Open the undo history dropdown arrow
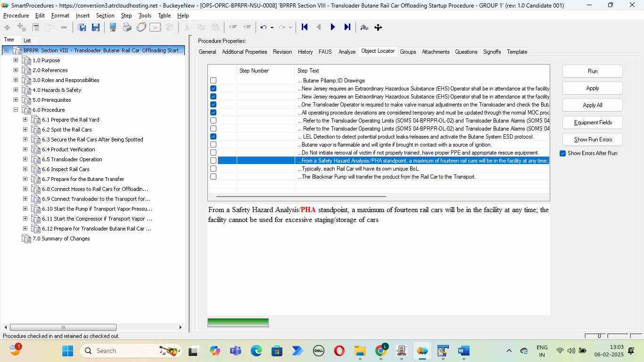Viewport: 644px width, 362px height. pos(272,27)
